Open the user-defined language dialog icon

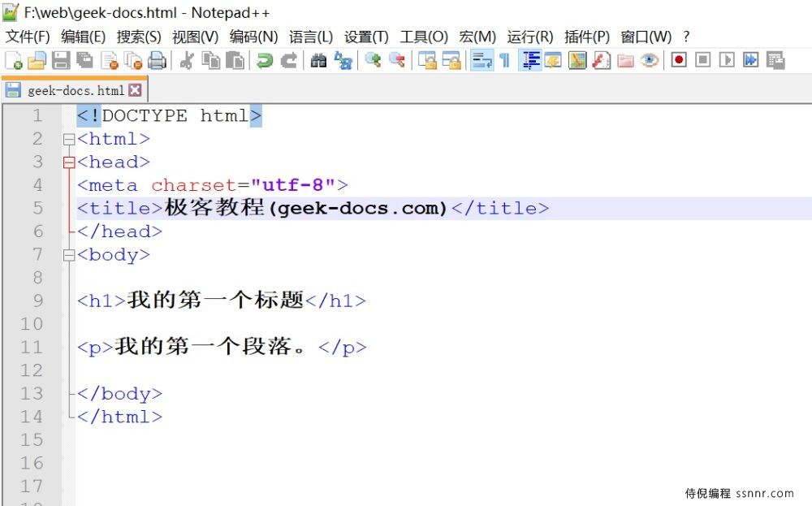coord(553,61)
